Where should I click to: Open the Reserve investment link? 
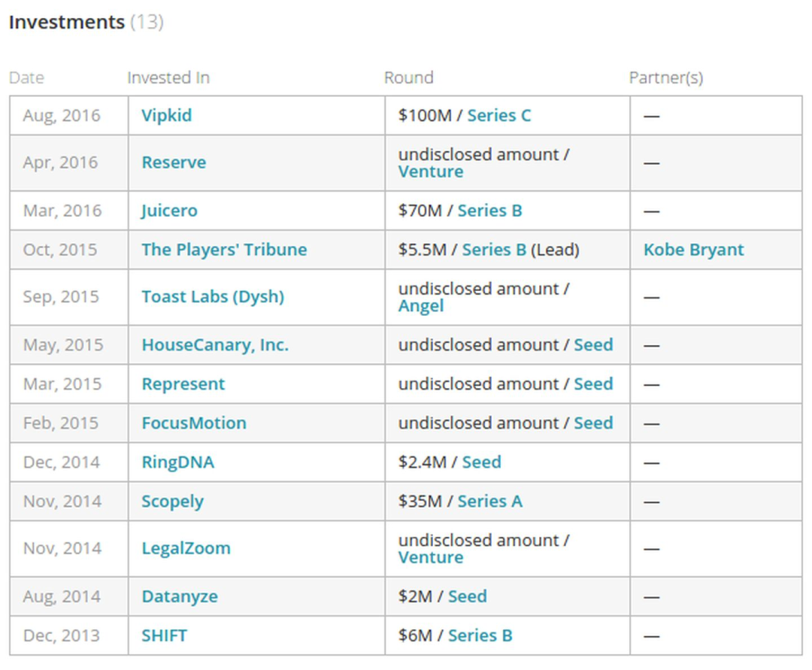(x=174, y=162)
